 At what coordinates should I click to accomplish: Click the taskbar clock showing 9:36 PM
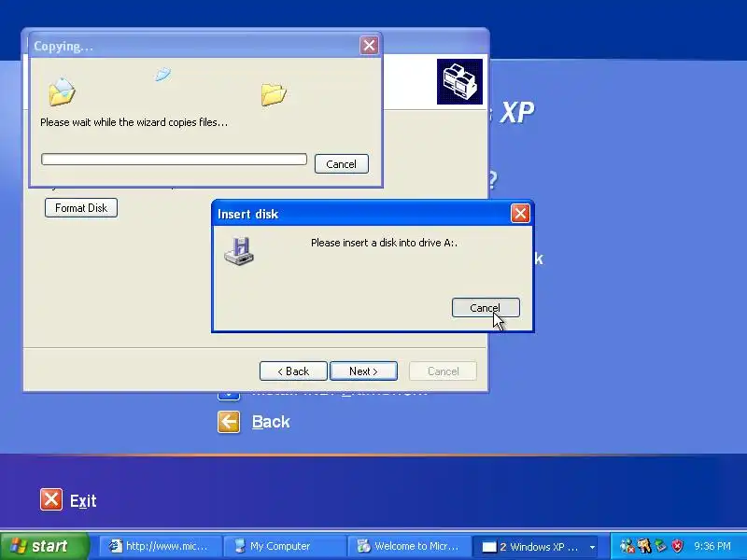click(712, 546)
